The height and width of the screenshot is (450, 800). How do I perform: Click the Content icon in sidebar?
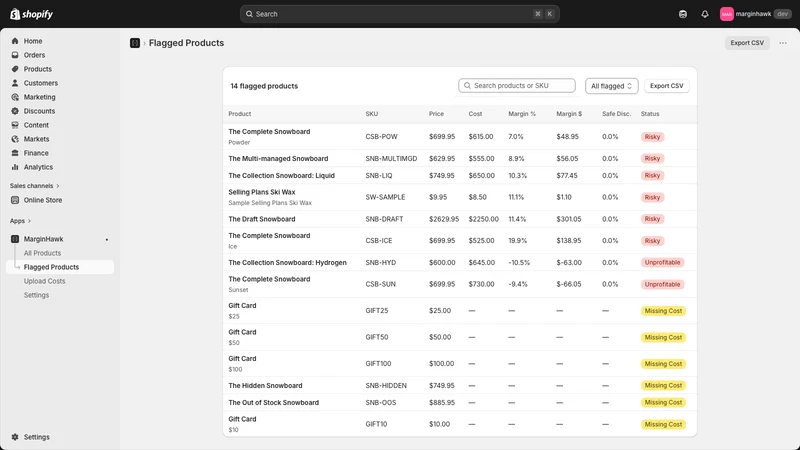pos(15,125)
